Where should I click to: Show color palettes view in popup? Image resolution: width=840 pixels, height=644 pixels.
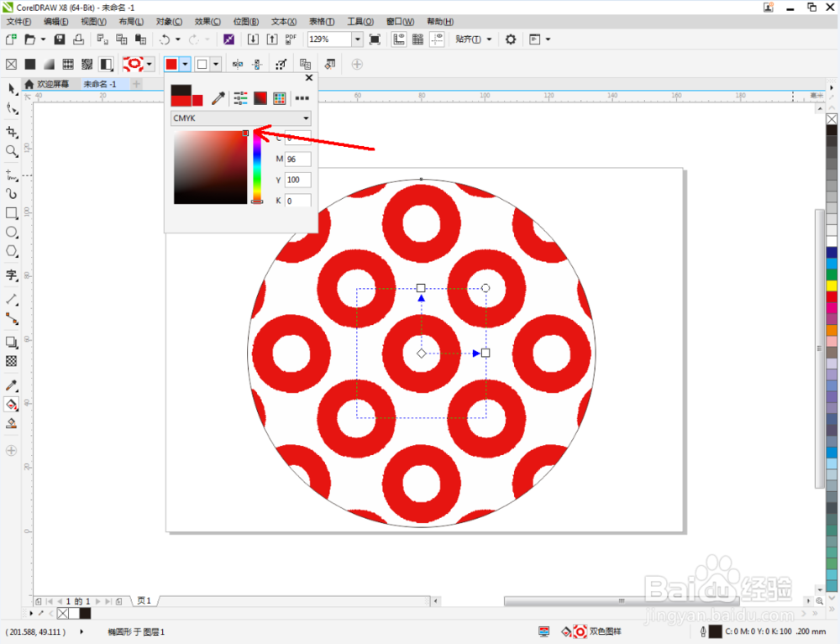[x=280, y=98]
